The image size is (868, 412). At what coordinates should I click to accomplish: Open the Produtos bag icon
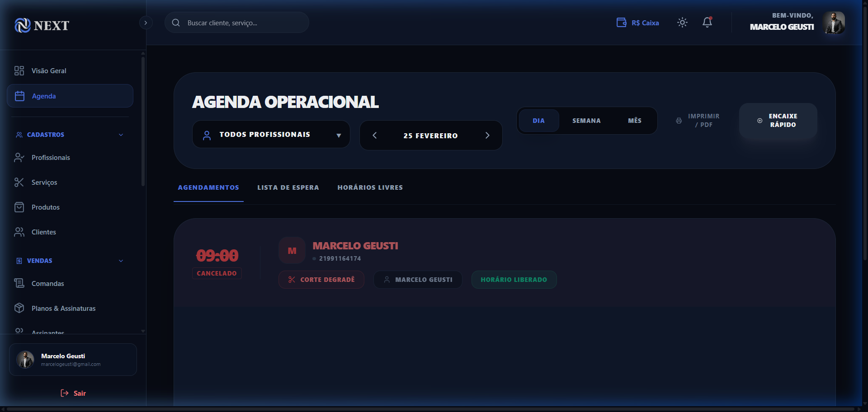pyautogui.click(x=19, y=207)
